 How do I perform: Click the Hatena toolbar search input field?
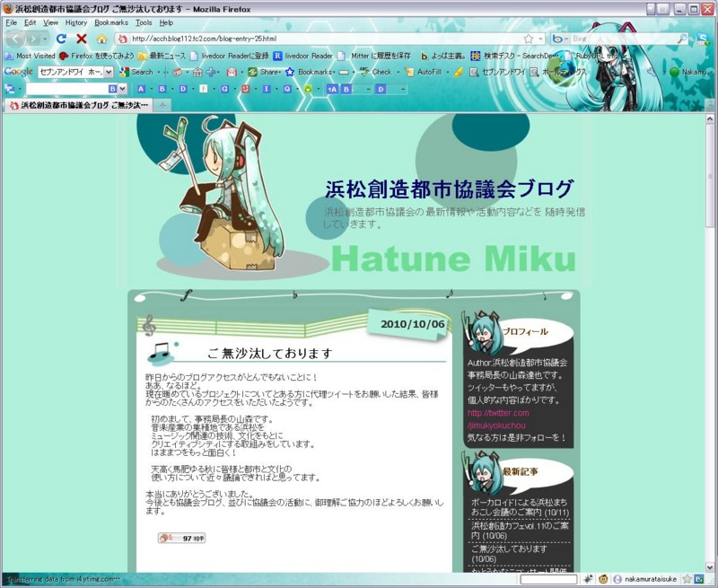[66, 89]
